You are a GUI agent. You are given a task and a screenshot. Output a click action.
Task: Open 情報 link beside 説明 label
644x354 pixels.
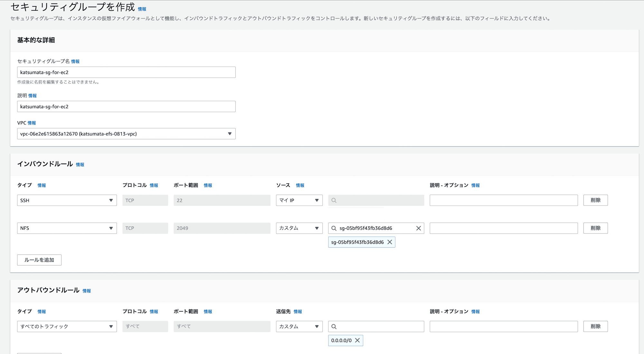click(33, 96)
